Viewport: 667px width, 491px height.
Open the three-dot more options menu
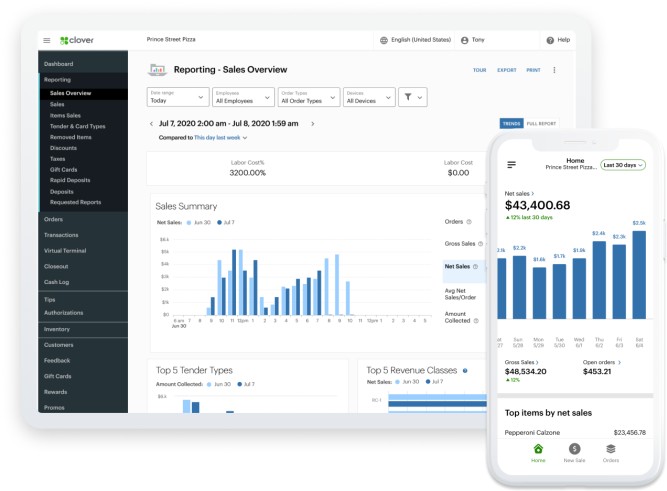[554, 70]
